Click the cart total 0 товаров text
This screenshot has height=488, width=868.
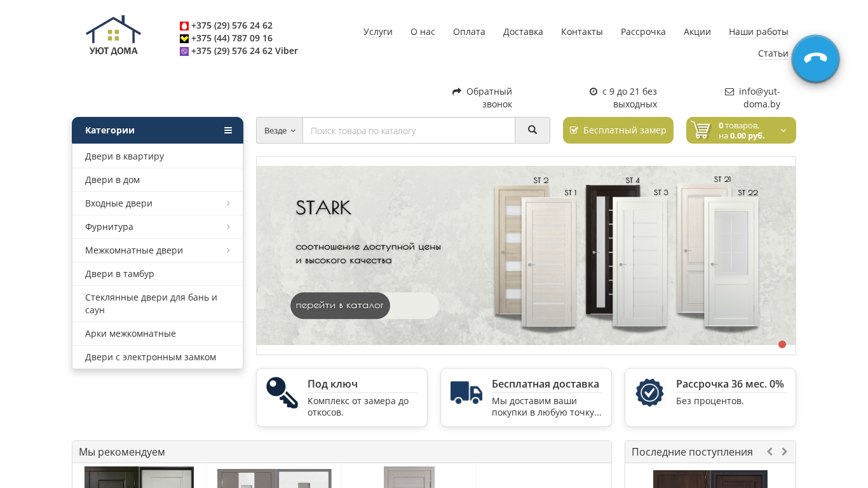(x=742, y=130)
